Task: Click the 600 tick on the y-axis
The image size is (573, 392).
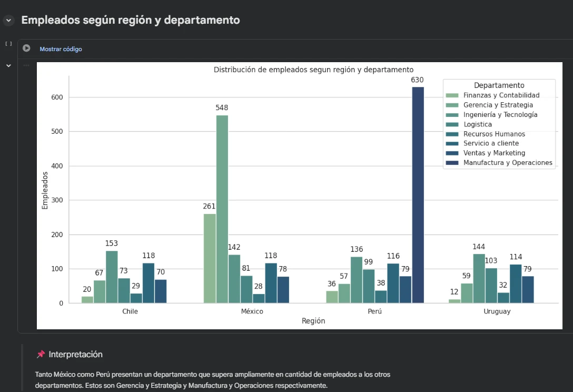Action: (57, 97)
